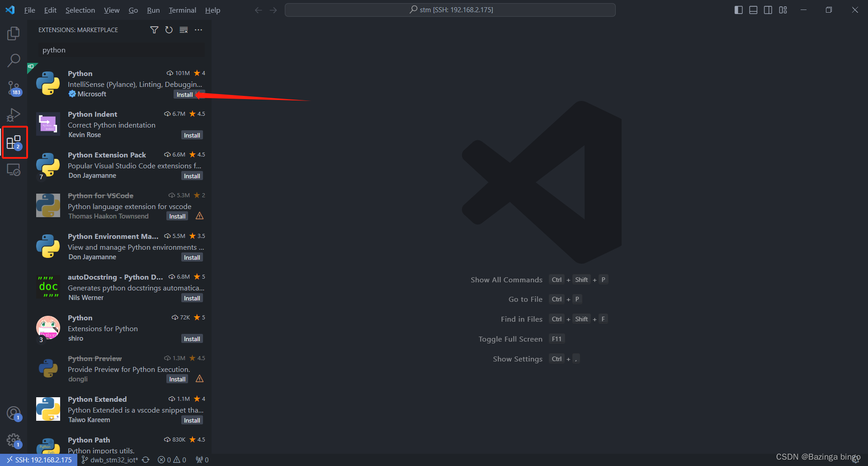Open errors and warnings status item
Screen dimensions: 868x466
[x=172, y=460]
